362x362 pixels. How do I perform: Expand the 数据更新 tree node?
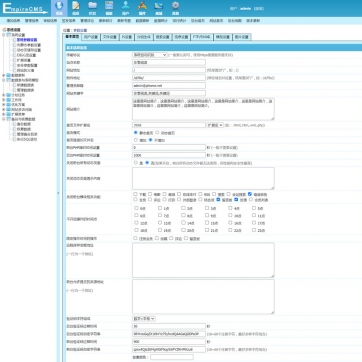tap(4, 75)
